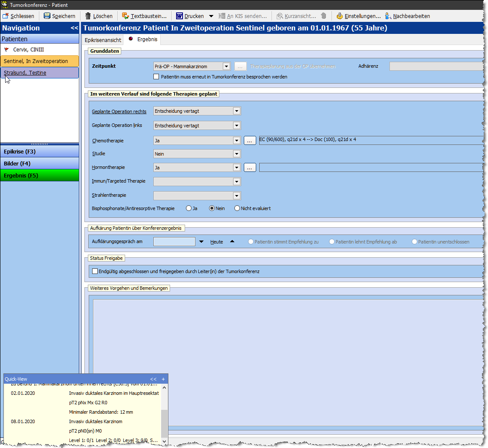Open the Strahlentherapie dropdown

pos(237,195)
